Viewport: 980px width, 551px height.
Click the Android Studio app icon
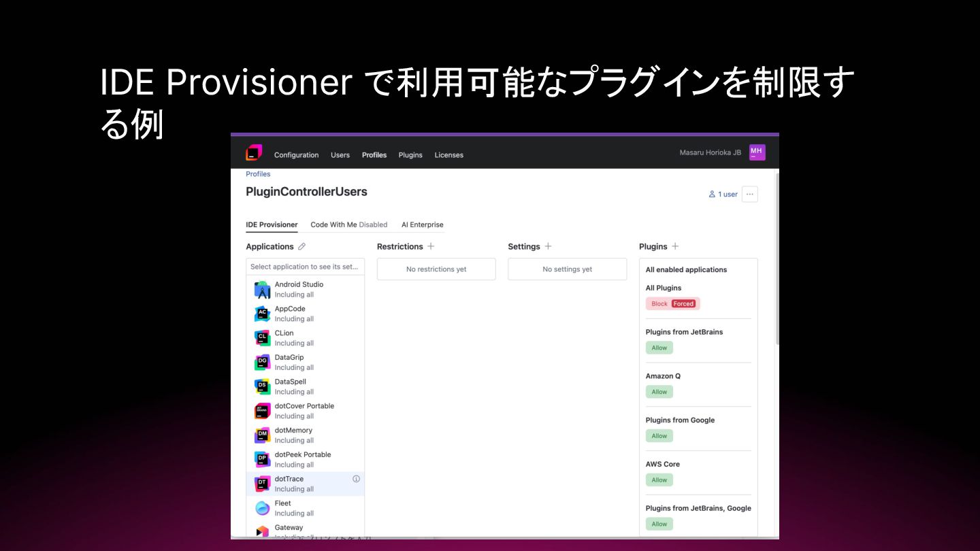[x=262, y=290]
